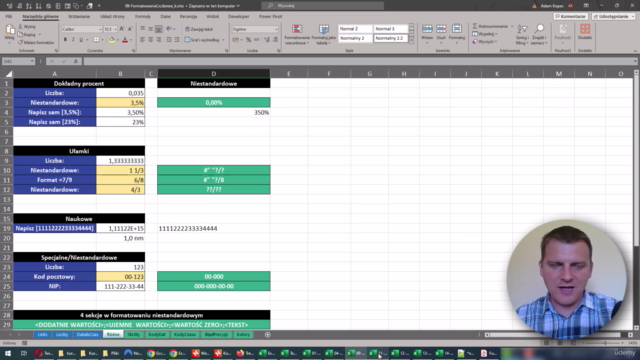Image resolution: width=640 pixels, height=360 pixels.
Task: Decrease font size with the small A icon
Action: (130, 29)
